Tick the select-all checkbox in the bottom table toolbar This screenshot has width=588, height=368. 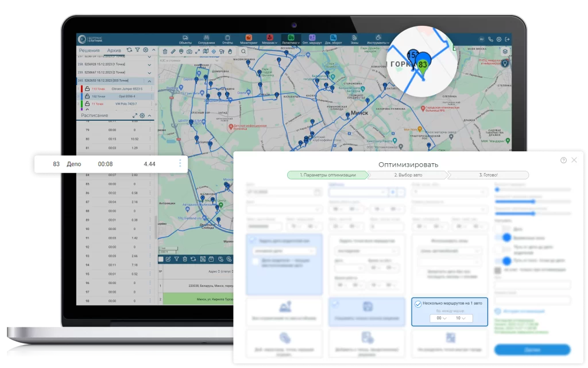(161, 259)
